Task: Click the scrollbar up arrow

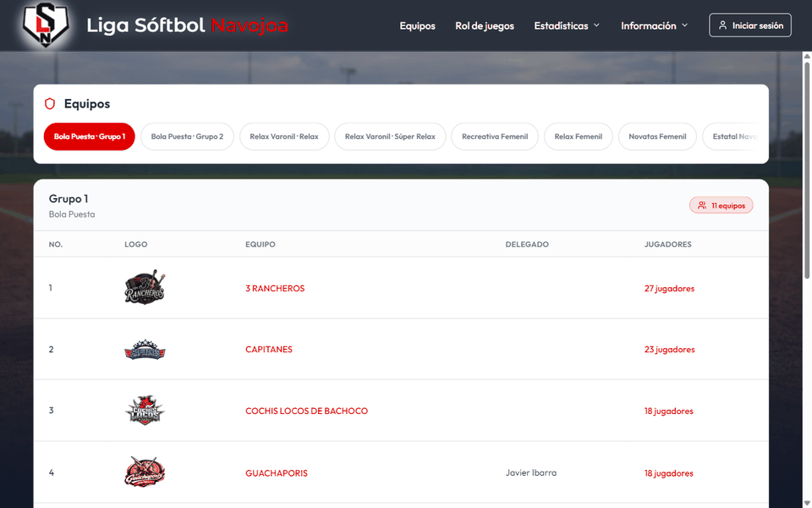Action: (807, 56)
